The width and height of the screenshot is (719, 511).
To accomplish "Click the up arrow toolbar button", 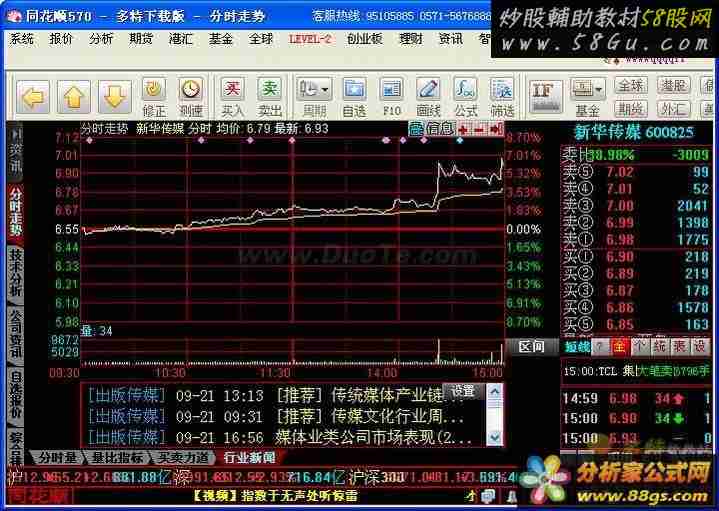I will [x=73, y=97].
